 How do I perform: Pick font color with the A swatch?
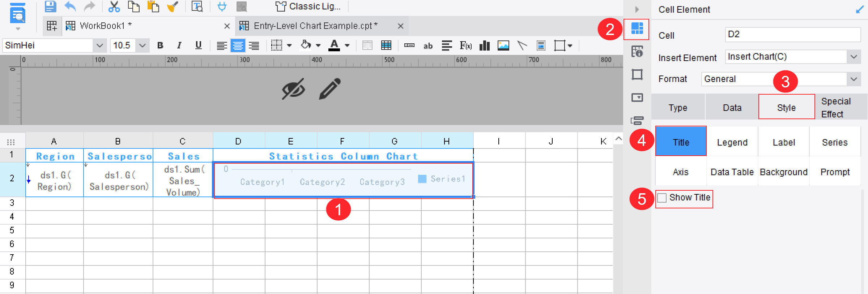(334, 46)
